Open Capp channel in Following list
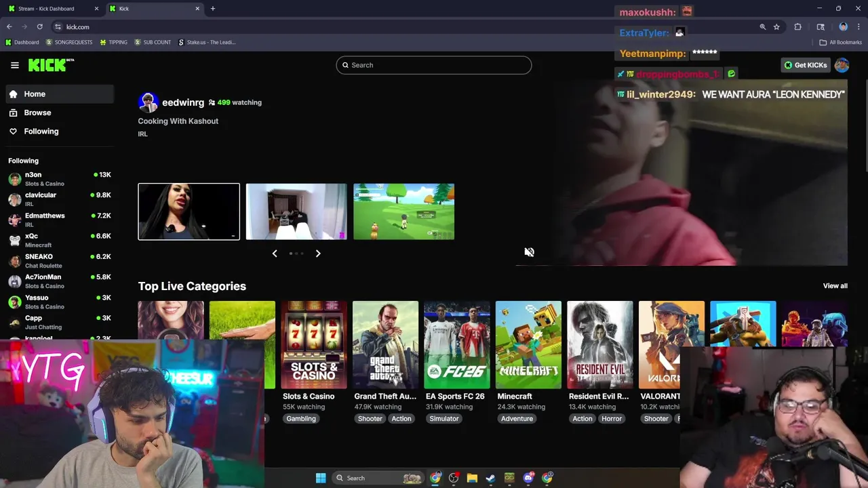This screenshot has width=868, height=488. (x=60, y=322)
